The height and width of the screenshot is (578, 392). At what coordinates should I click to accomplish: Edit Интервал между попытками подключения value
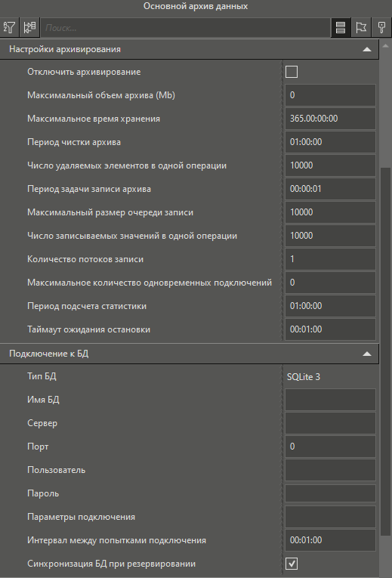pos(330,540)
